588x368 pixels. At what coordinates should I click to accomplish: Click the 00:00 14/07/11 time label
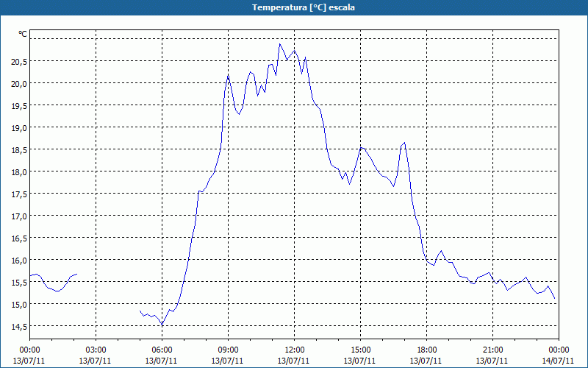559,355
